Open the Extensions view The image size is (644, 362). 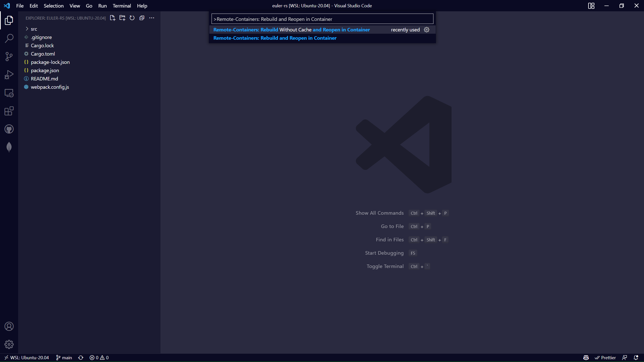pos(9,111)
